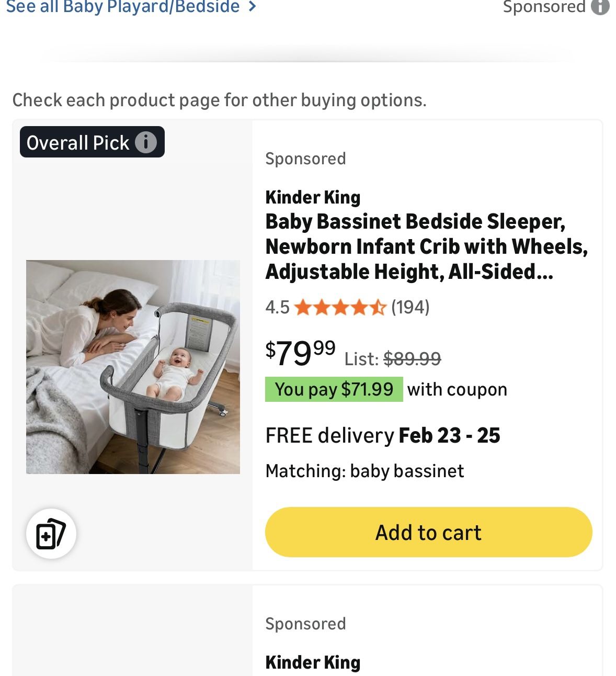Viewport: 616px width, 676px height.
Task: Click the second product's Sponsored label
Action: tap(305, 624)
